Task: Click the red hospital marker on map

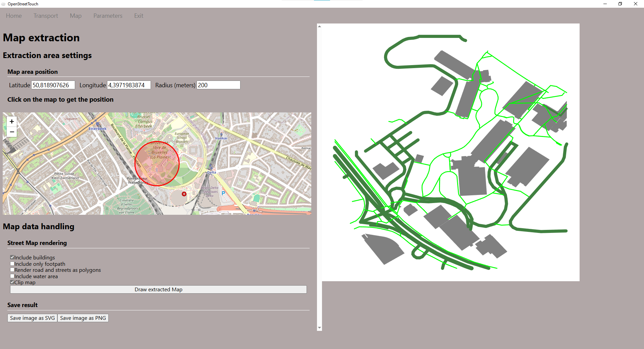Action: pyautogui.click(x=184, y=194)
